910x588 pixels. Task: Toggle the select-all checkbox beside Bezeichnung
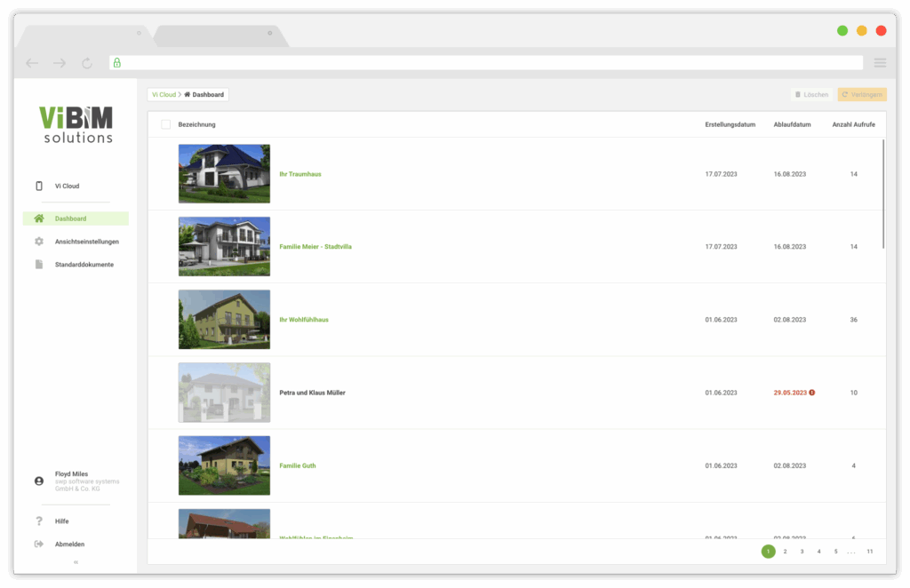pos(165,124)
